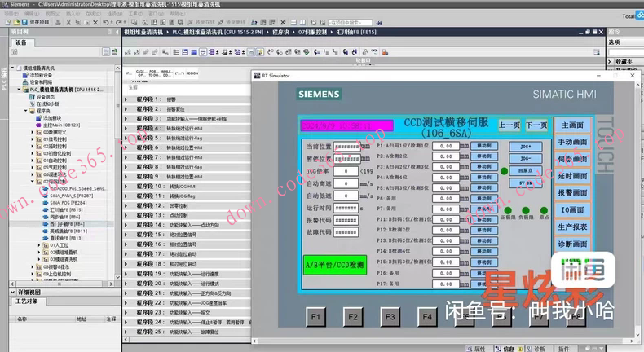Click the JOG+ button in the HMI
The height and width of the screenshot is (352, 644).
(526, 147)
